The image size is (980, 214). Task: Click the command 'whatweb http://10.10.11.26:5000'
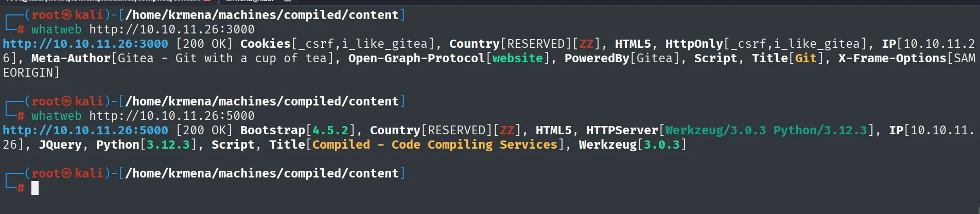click(143, 116)
